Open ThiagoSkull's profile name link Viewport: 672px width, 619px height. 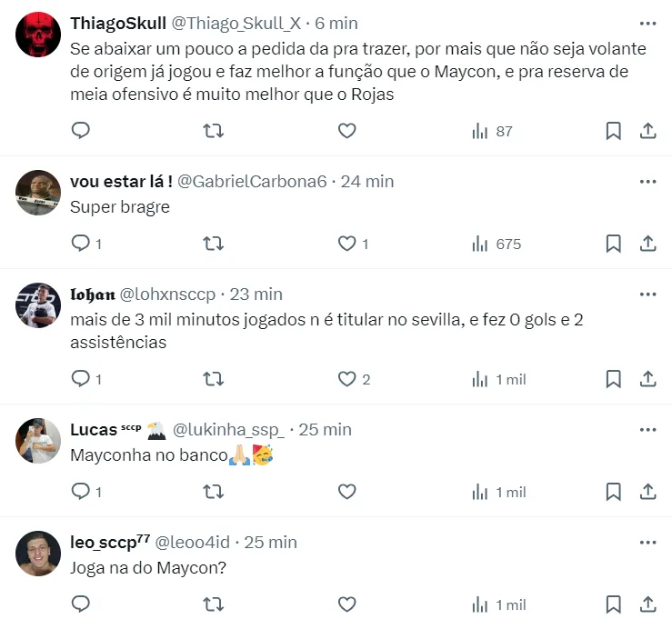pyautogui.click(x=117, y=24)
